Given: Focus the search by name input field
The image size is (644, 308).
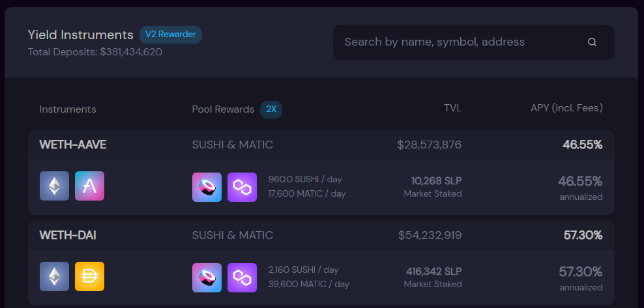Looking at the screenshot, I should [456, 42].
